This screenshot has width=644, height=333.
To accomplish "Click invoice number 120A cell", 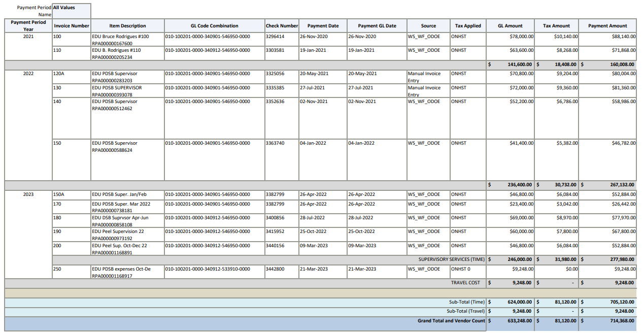I will [x=60, y=74].
